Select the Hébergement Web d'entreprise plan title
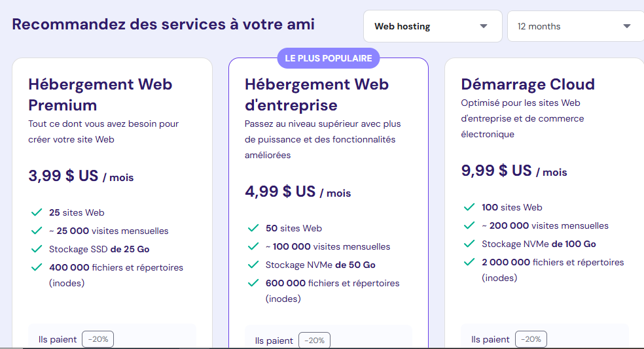The image size is (644, 349). click(x=317, y=95)
